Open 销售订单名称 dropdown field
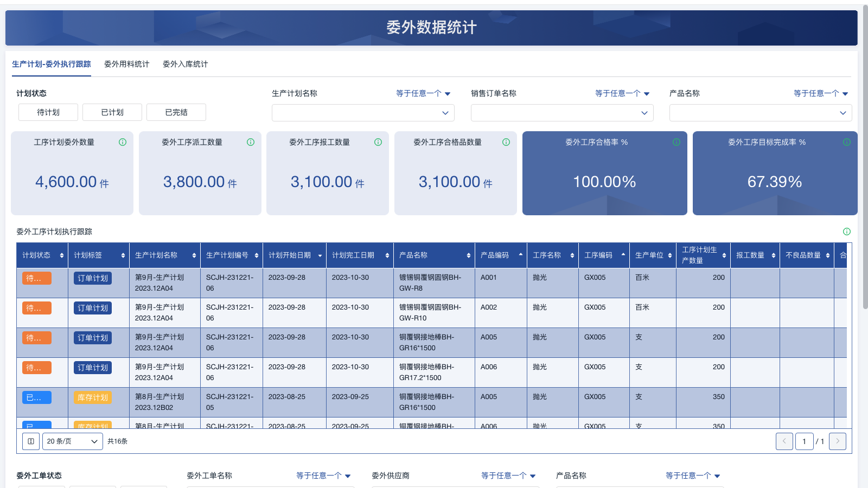 [x=562, y=113]
